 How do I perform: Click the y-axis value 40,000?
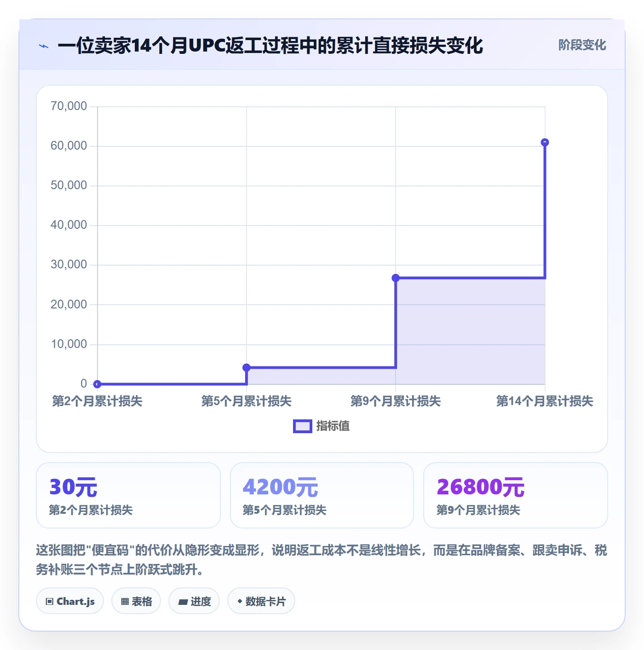[x=69, y=225]
